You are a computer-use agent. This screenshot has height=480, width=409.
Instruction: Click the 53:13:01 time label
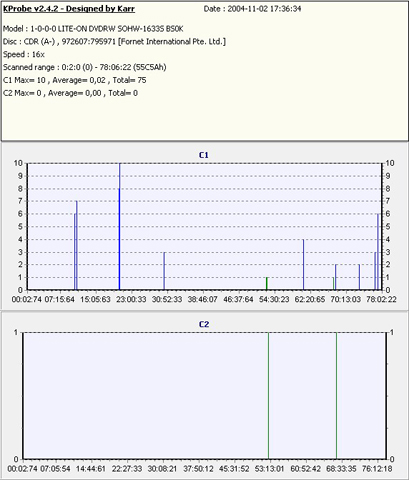[x=269, y=469]
